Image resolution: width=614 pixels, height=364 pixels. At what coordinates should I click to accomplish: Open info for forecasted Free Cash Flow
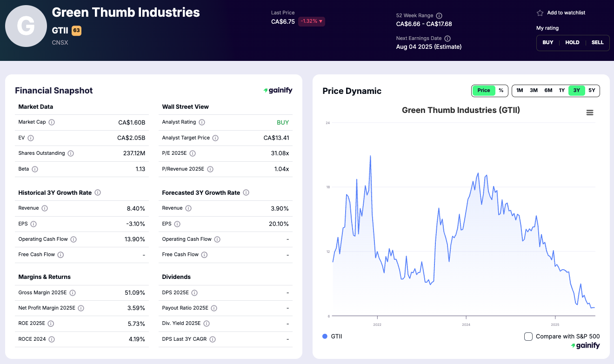pyautogui.click(x=204, y=255)
